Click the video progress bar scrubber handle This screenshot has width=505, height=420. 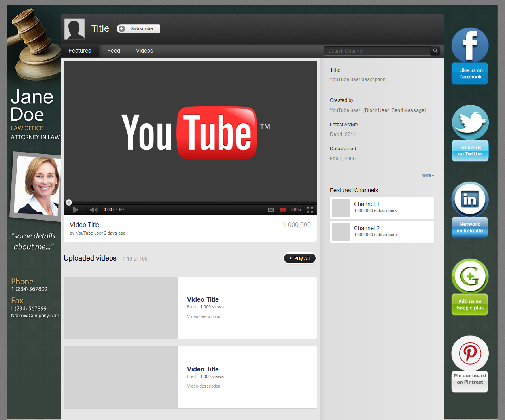point(69,202)
